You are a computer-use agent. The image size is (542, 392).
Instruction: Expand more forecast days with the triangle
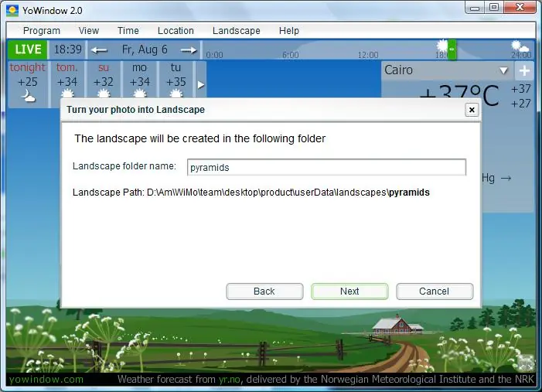(201, 85)
